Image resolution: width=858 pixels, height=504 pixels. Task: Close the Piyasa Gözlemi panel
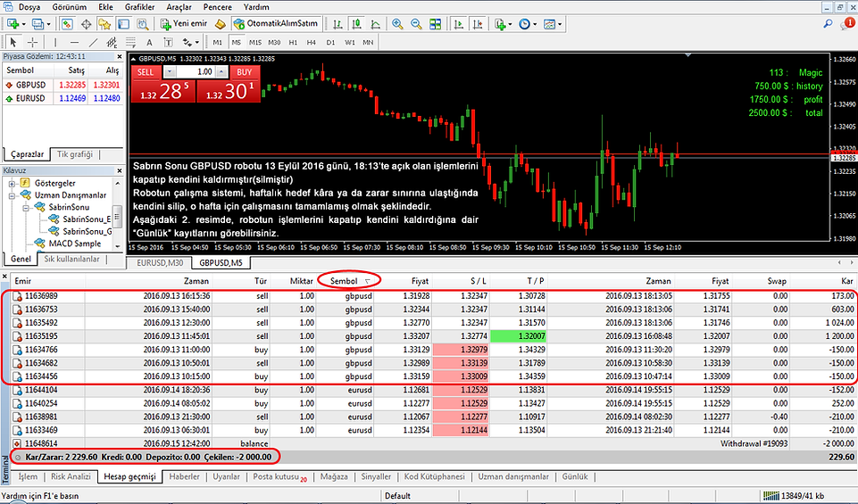(x=120, y=56)
